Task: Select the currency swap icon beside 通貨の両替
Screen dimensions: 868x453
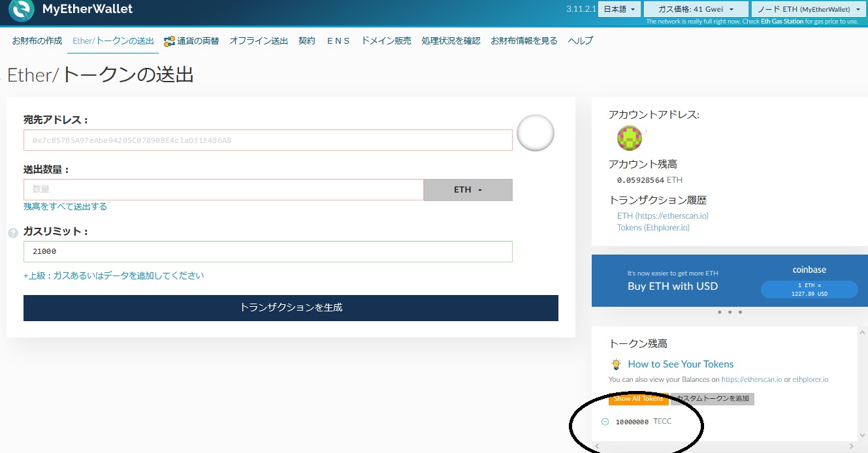Action: coord(169,40)
